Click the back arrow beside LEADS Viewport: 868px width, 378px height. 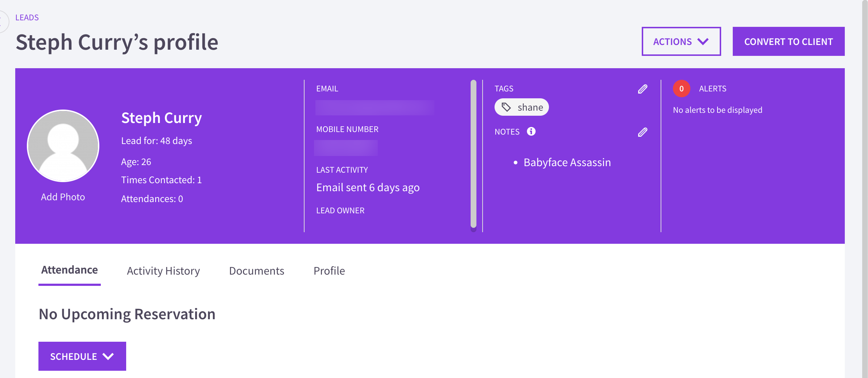coord(2,21)
